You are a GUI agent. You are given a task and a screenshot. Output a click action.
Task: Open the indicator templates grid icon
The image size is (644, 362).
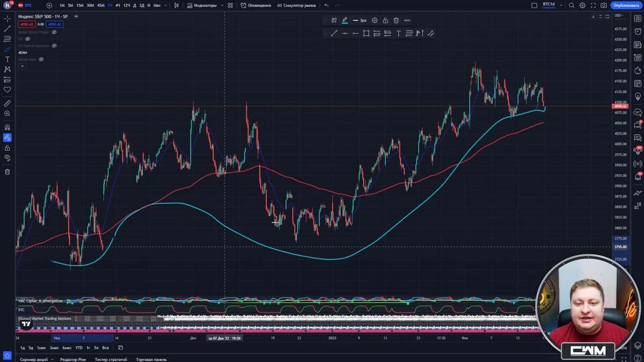[x=230, y=5]
